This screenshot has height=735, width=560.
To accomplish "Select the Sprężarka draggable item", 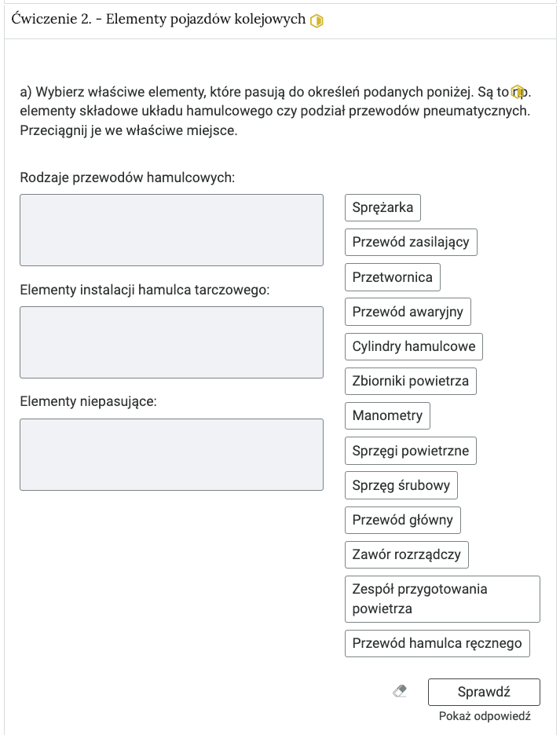I will pyautogui.click(x=382, y=208).
